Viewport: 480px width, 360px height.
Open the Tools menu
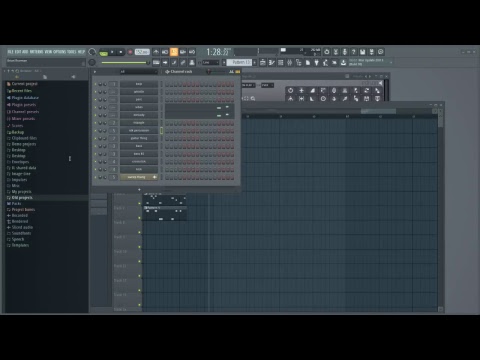click(72, 52)
